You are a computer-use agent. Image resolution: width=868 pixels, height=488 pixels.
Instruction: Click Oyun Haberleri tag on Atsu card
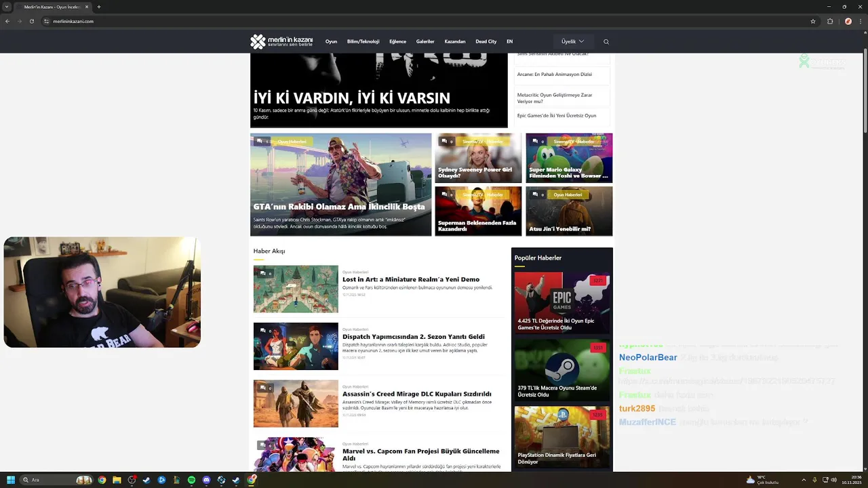(568, 195)
